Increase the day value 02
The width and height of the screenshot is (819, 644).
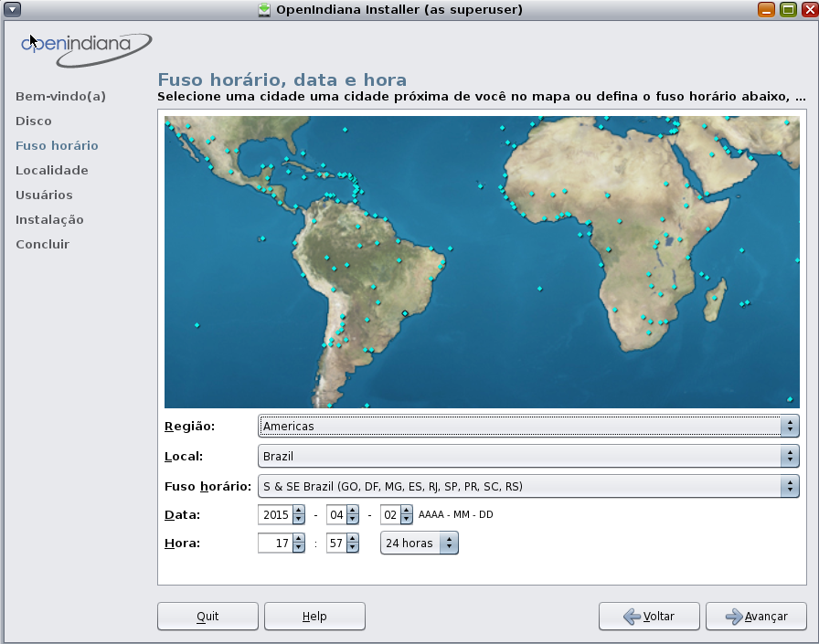coord(407,511)
